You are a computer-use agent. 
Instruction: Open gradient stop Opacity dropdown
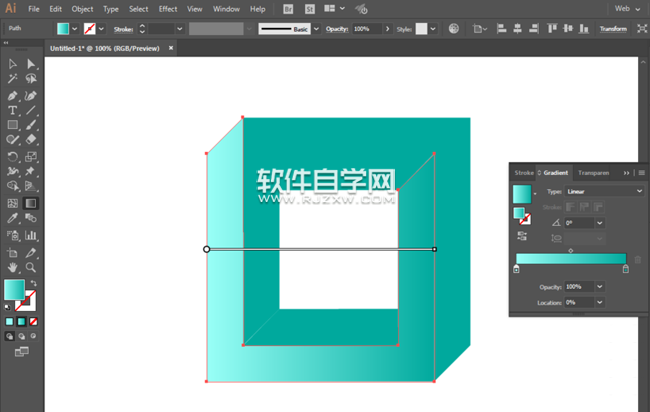pyautogui.click(x=599, y=286)
